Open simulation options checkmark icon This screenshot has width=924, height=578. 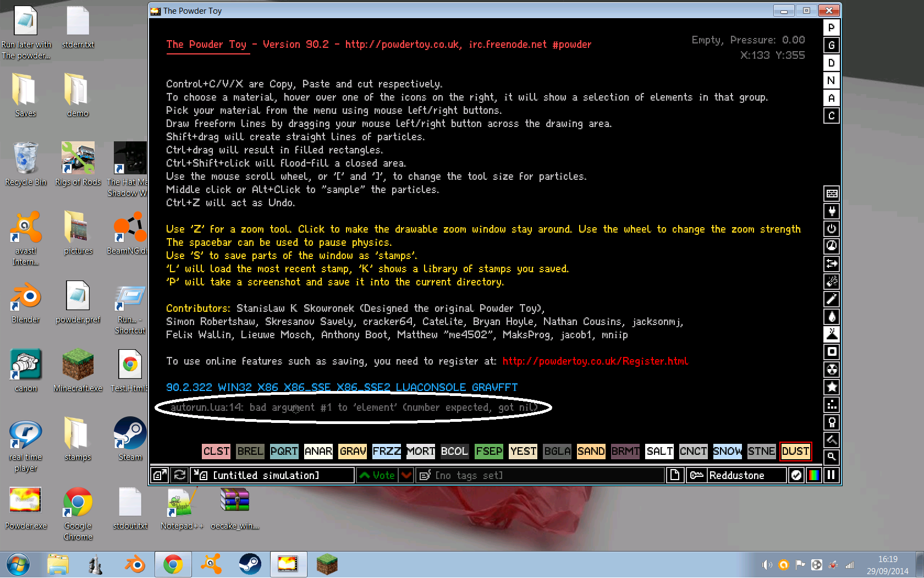tap(796, 475)
